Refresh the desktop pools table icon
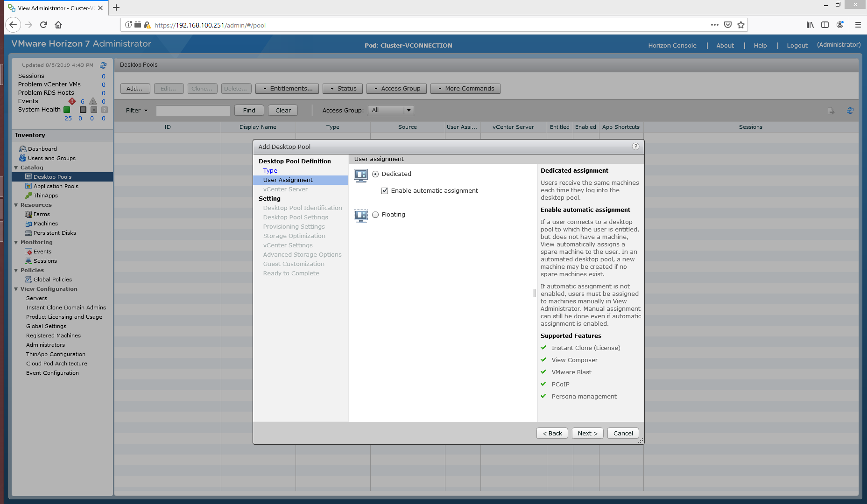The width and height of the screenshot is (867, 504). (850, 111)
